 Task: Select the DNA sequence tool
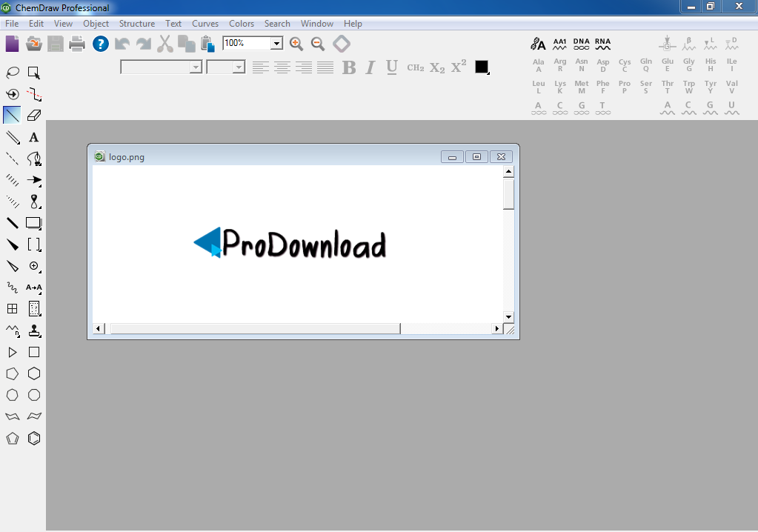(581, 44)
